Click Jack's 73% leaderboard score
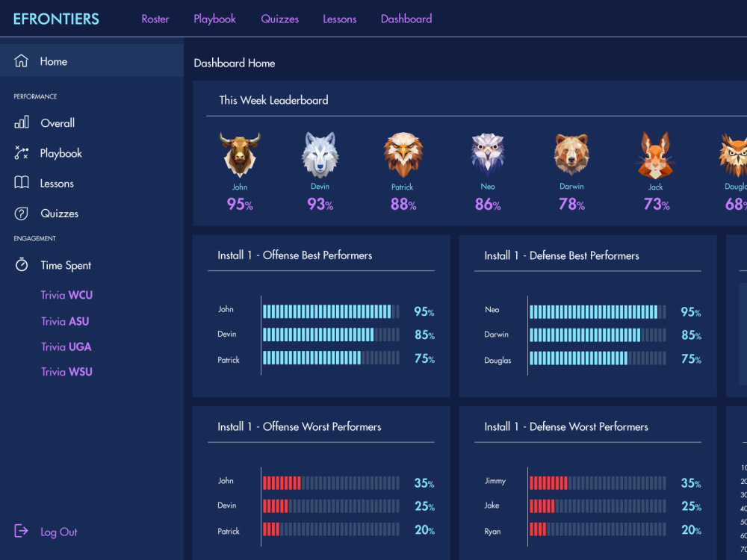 point(657,205)
